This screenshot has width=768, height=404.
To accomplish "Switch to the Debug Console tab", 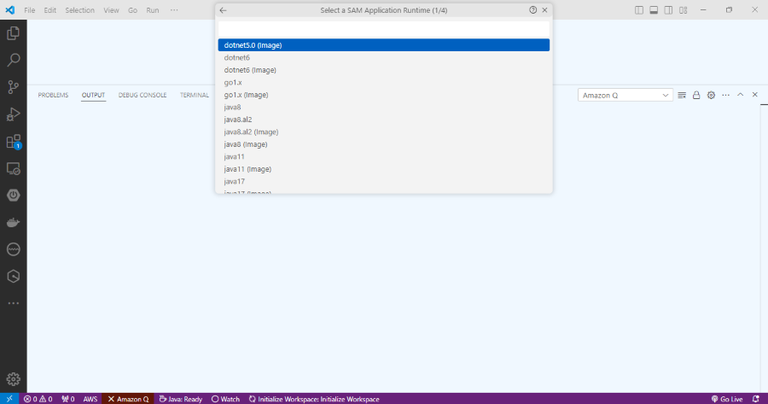I will point(143,95).
